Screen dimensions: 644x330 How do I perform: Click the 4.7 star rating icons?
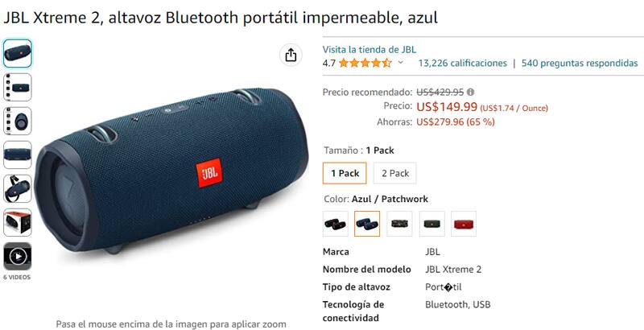[365, 64]
